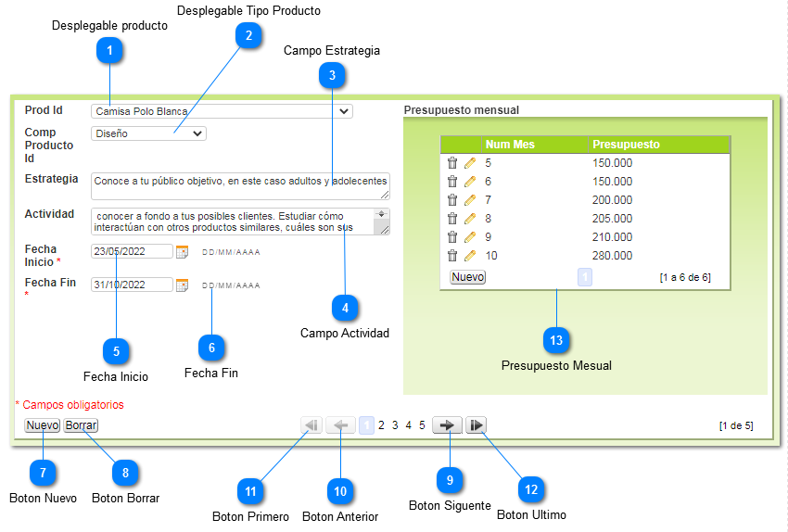Open the Prod Id dropdown
Viewport: 788px width, 532px height.
222,111
